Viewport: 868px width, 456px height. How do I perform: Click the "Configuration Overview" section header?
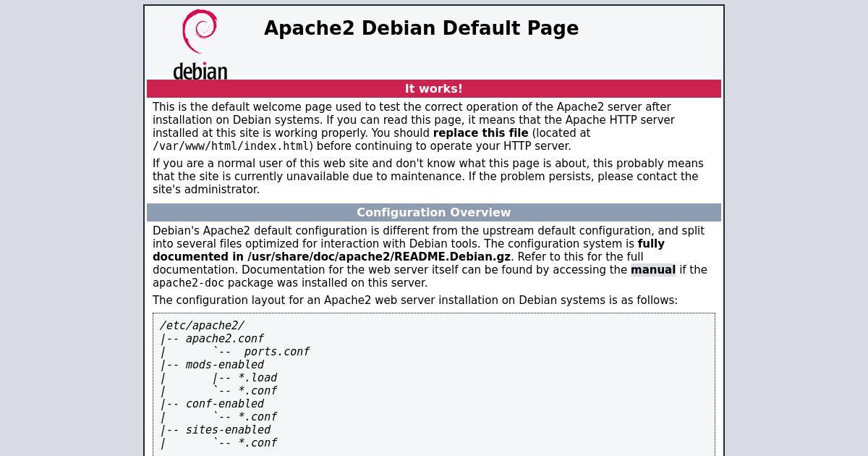434,212
